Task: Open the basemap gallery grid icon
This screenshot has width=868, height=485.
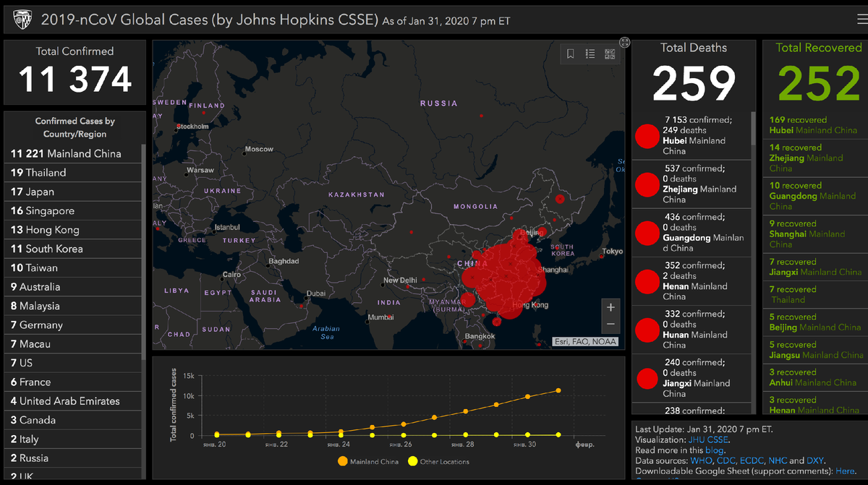Action: pos(610,53)
